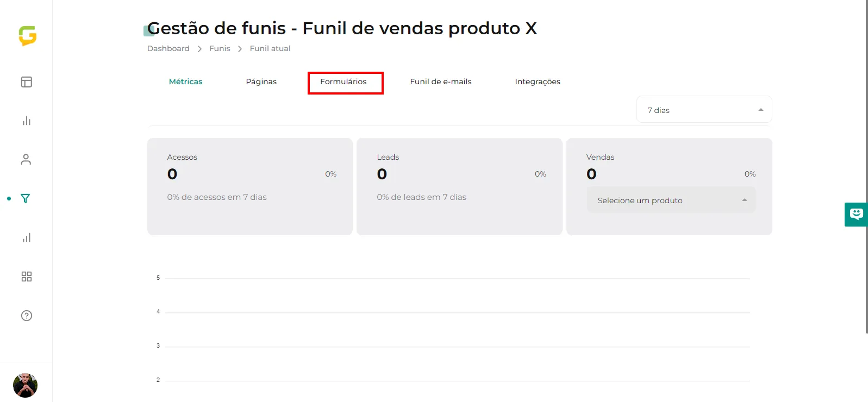Screen dimensions: 868x402
Task: Open the green chat support widget
Action: [x=856, y=214]
